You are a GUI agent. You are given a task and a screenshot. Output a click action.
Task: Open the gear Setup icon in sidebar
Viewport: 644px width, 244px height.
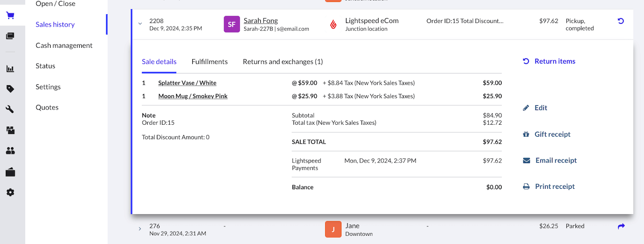click(x=10, y=192)
